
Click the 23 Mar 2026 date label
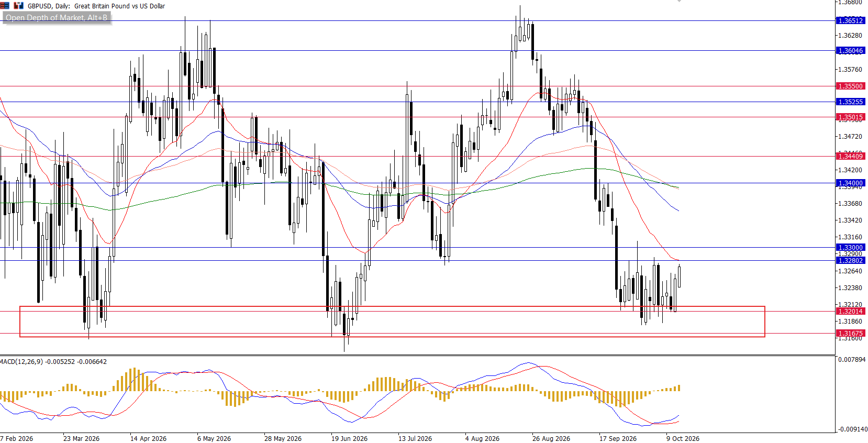coord(81,439)
